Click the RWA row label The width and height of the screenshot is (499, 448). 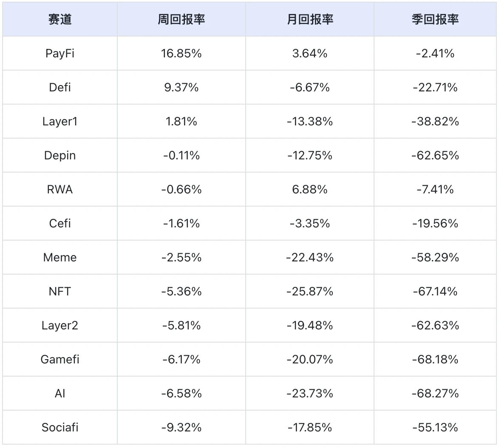click(x=60, y=190)
